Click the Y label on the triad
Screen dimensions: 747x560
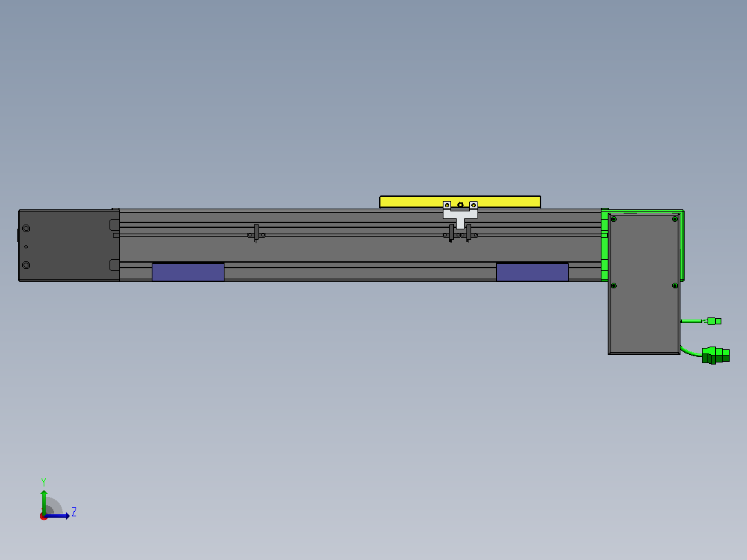(44, 482)
